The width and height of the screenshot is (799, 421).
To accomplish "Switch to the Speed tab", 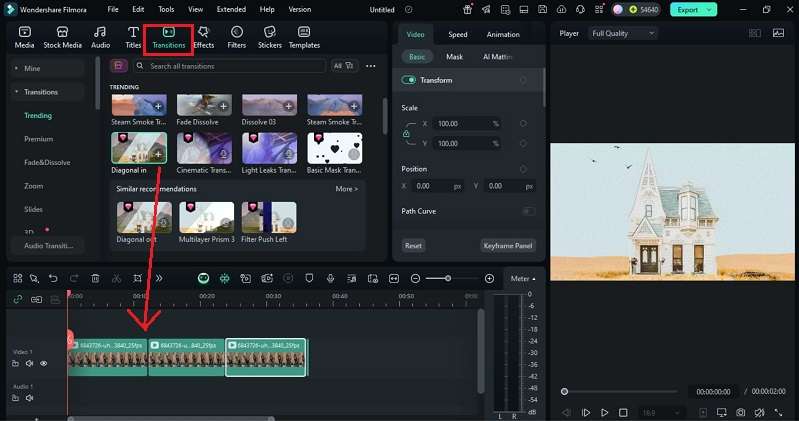I will click(x=458, y=34).
